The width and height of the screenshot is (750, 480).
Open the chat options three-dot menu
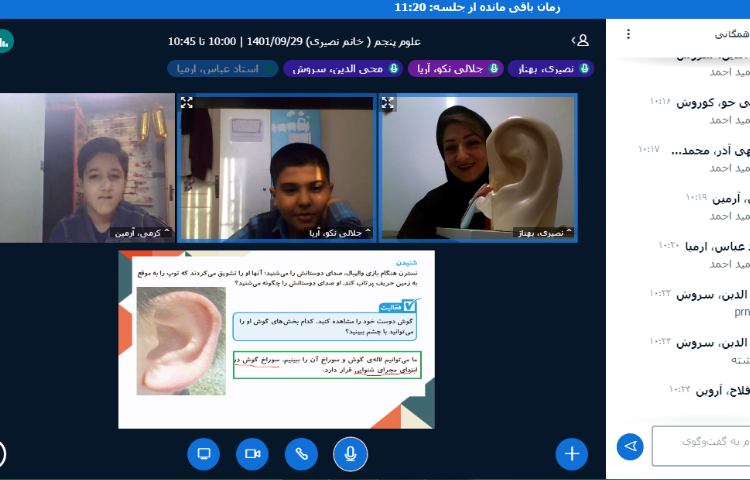coord(628,34)
